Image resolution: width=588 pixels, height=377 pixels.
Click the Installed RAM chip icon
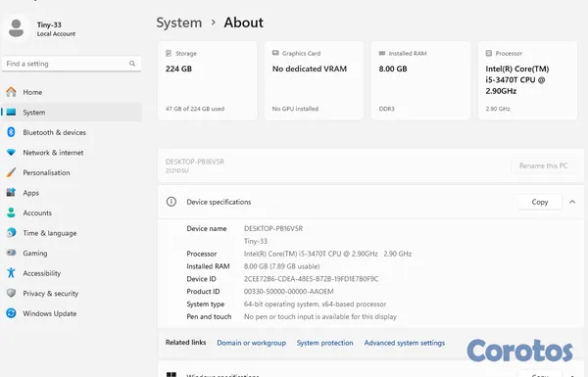[382, 53]
